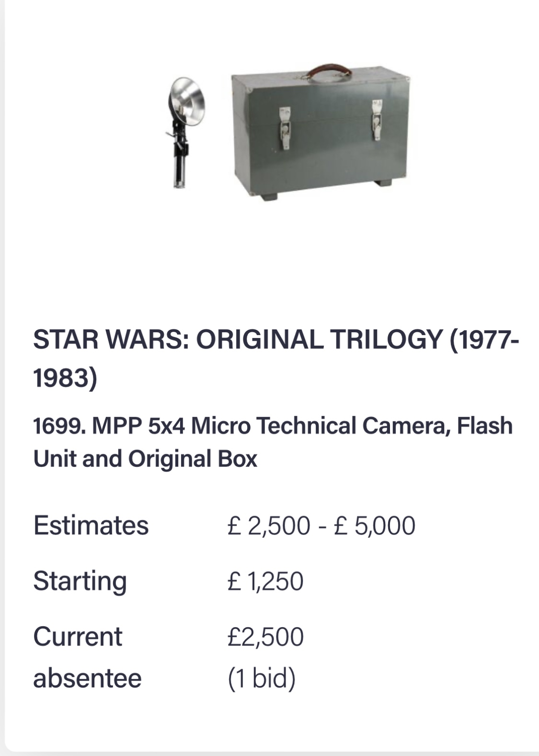Screen dimensions: 539x756
Task: Click the word 'absentee' under Current
Action: point(87,678)
